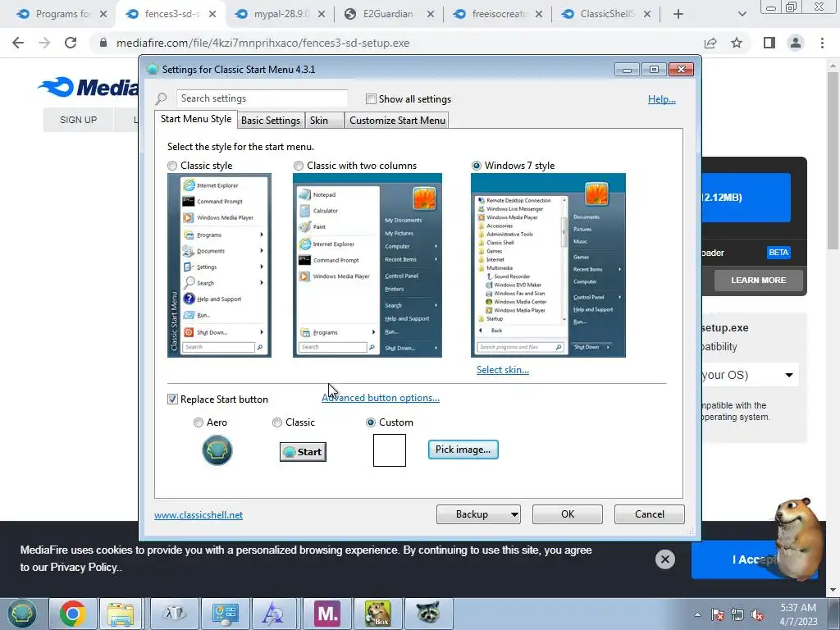Click the Pick image button

point(463,450)
